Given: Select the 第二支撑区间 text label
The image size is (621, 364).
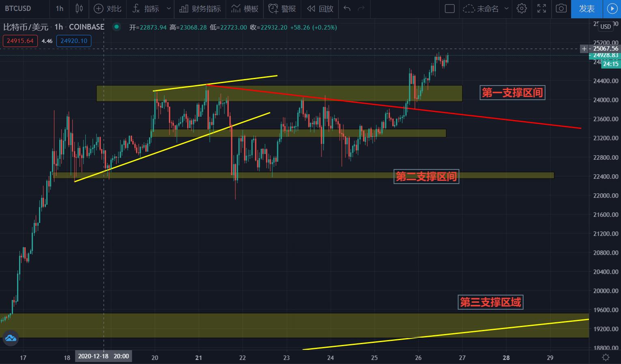Looking at the screenshot, I should (426, 176).
